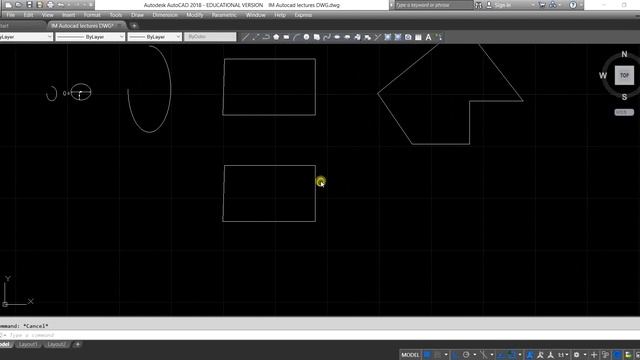Expand the polar tracking dropdown arrow
Viewport: 640px width, 360px height.
(475, 355)
